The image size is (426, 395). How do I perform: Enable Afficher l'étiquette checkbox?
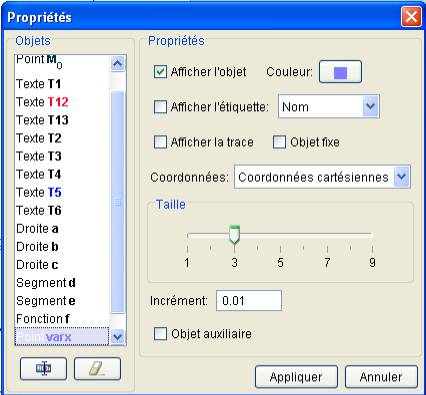[x=160, y=107]
